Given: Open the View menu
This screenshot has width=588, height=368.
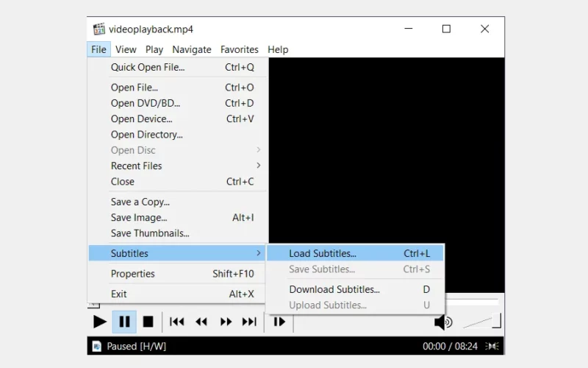Looking at the screenshot, I should [x=126, y=49].
